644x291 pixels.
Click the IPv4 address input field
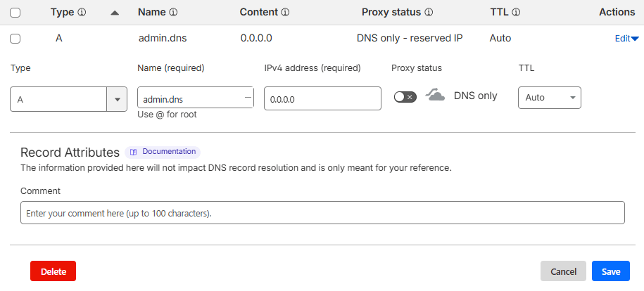pyautogui.click(x=322, y=99)
